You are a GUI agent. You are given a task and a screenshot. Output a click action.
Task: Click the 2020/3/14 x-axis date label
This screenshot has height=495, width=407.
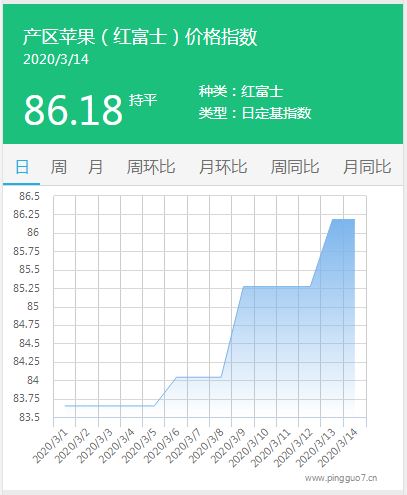point(338,448)
